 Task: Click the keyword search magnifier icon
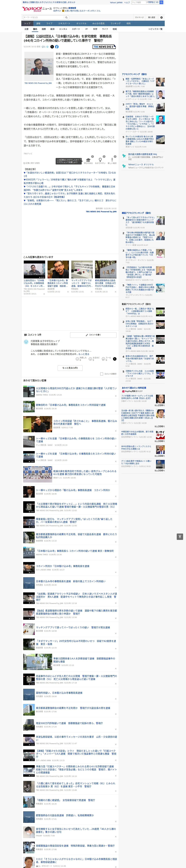(66, 17)
